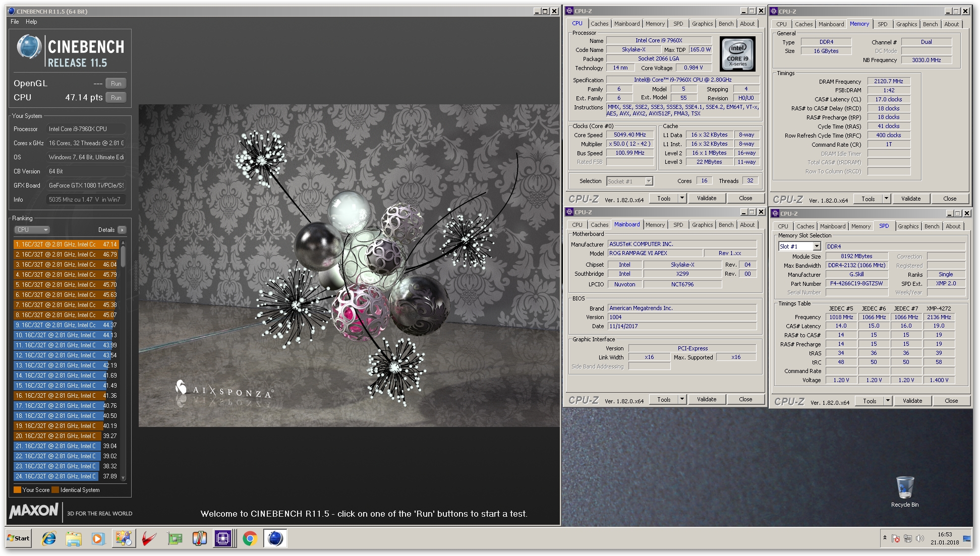This screenshot has height=556, width=980.
Task: Select the Cinebench taskbar icon
Action: (x=275, y=538)
